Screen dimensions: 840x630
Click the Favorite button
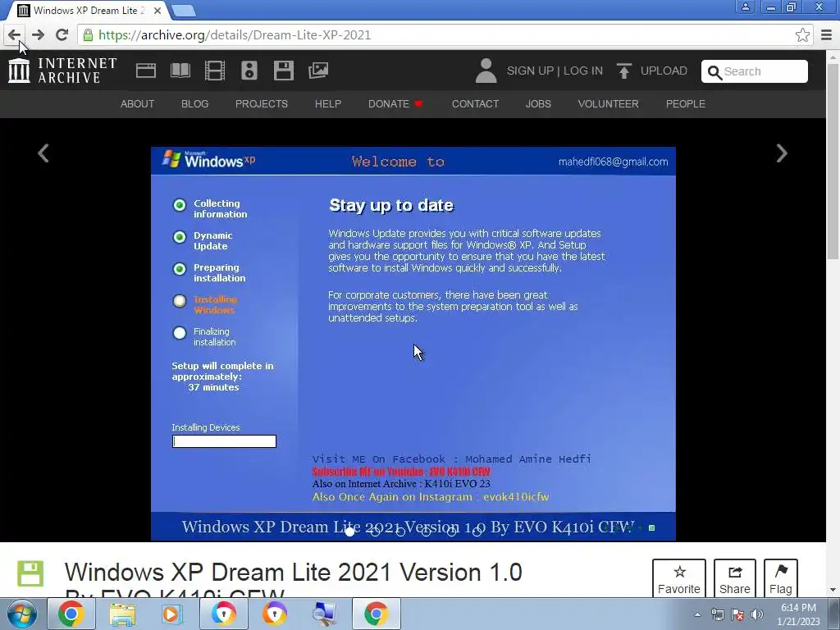click(x=678, y=578)
